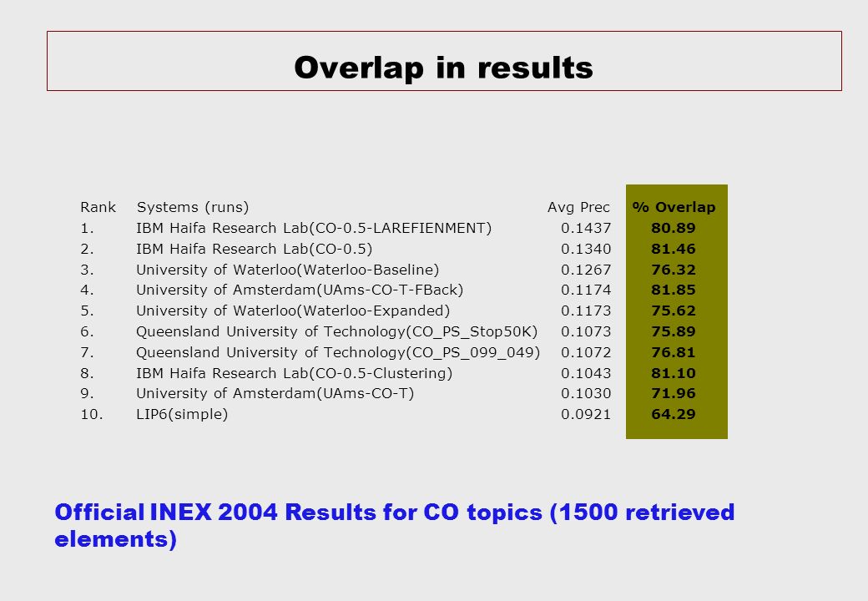The width and height of the screenshot is (868, 601).
Task: Click the '% Overlap' column header
Action: (674, 208)
